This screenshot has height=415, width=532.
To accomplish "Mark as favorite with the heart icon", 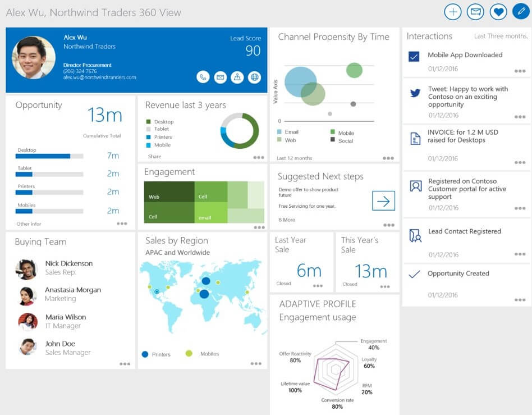I will [x=498, y=12].
